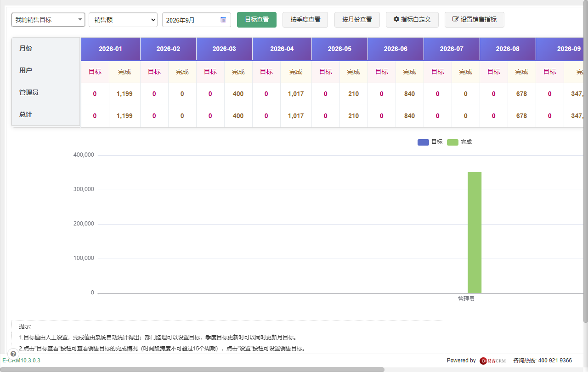The width and height of the screenshot is (588, 372).
Task: Click the green 目标查看 button
Action: [257, 20]
